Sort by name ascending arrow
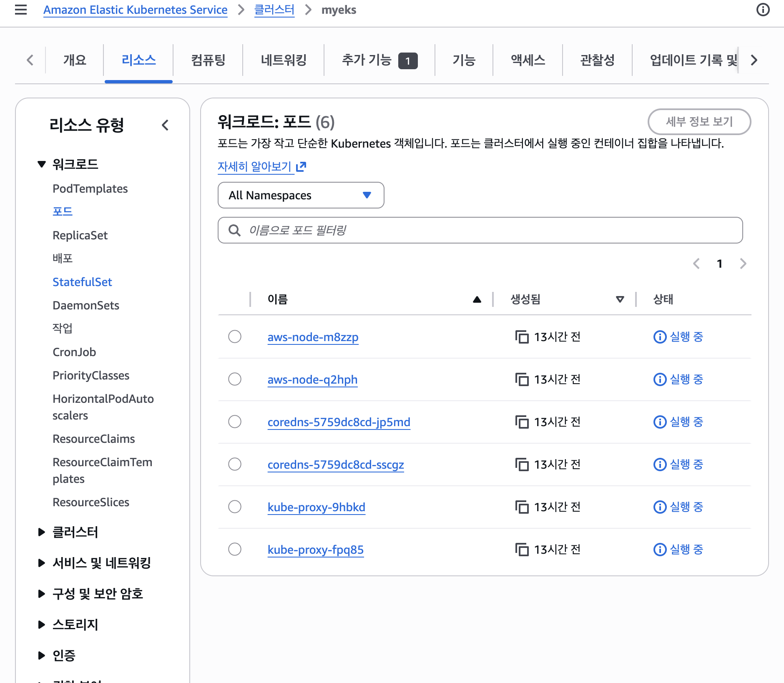Viewport: 784px width, 683px height. pyautogui.click(x=477, y=299)
